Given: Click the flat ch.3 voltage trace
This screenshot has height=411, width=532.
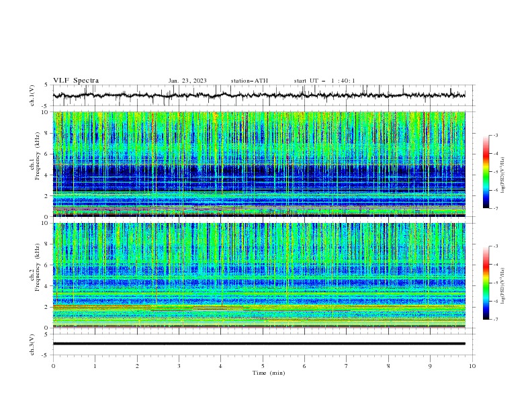Looking at the screenshot, I should point(259,344).
